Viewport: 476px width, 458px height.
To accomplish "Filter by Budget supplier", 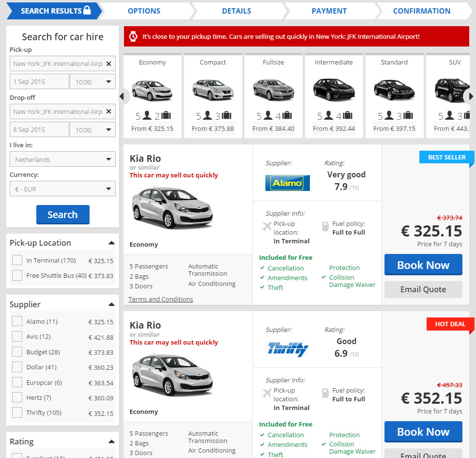I will click(x=17, y=352).
